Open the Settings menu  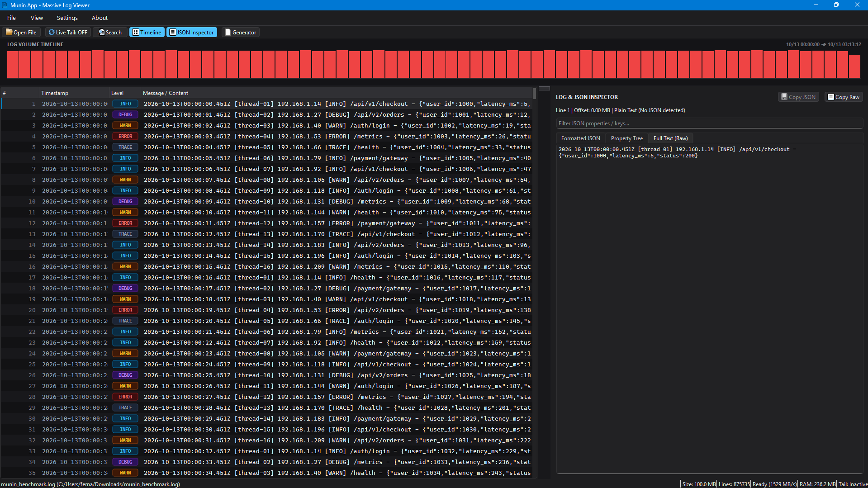click(x=67, y=18)
